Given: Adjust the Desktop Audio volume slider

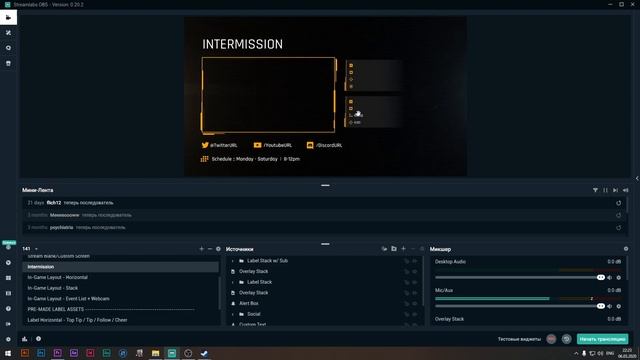Looking at the screenshot, I should [520, 278].
